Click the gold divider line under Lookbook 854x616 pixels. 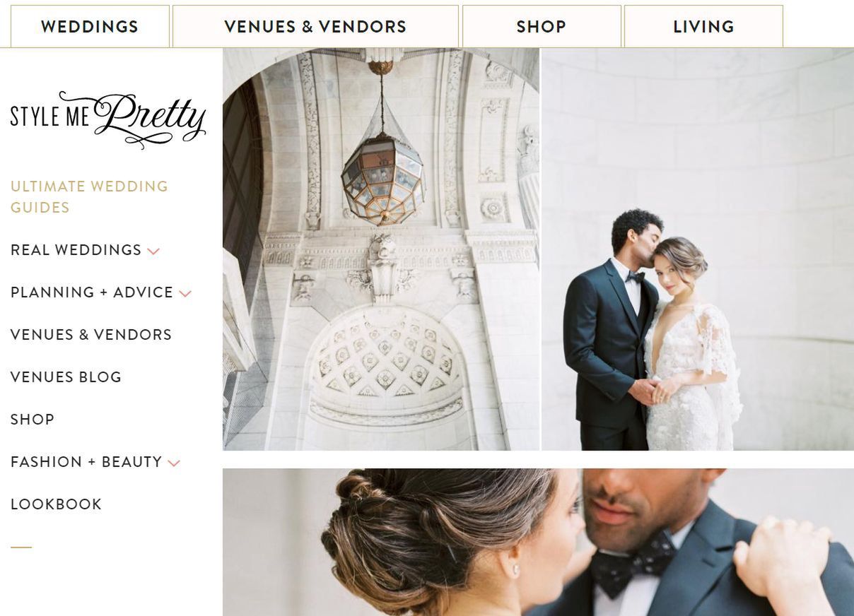tap(21, 547)
